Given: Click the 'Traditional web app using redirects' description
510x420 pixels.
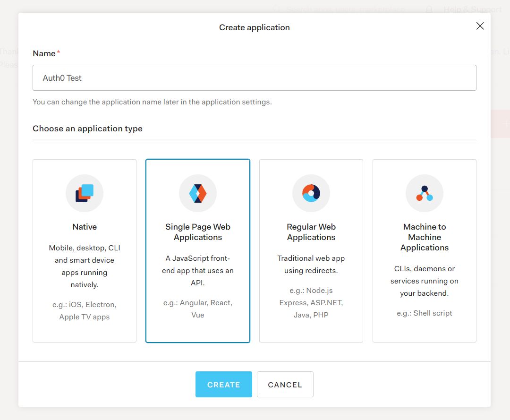Looking at the screenshot, I should pos(311,265).
